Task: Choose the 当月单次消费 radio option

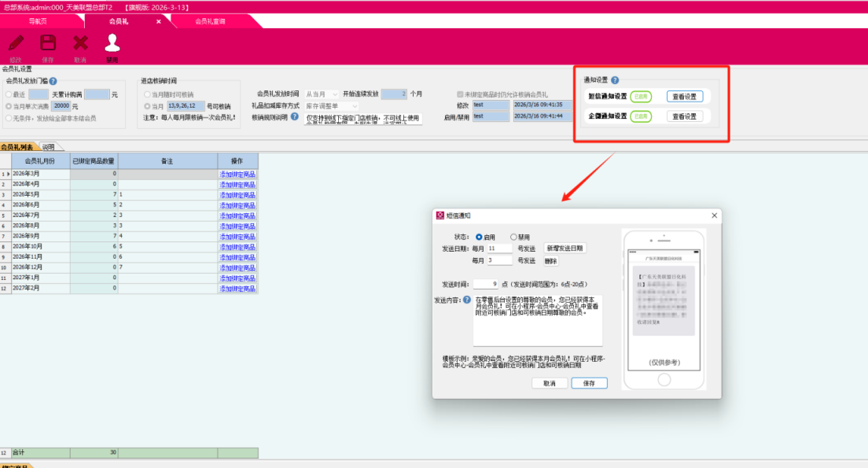Action: click(8, 106)
